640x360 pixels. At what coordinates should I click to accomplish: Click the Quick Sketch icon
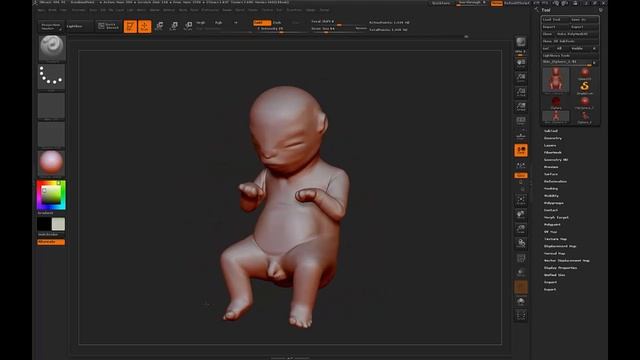[107, 26]
